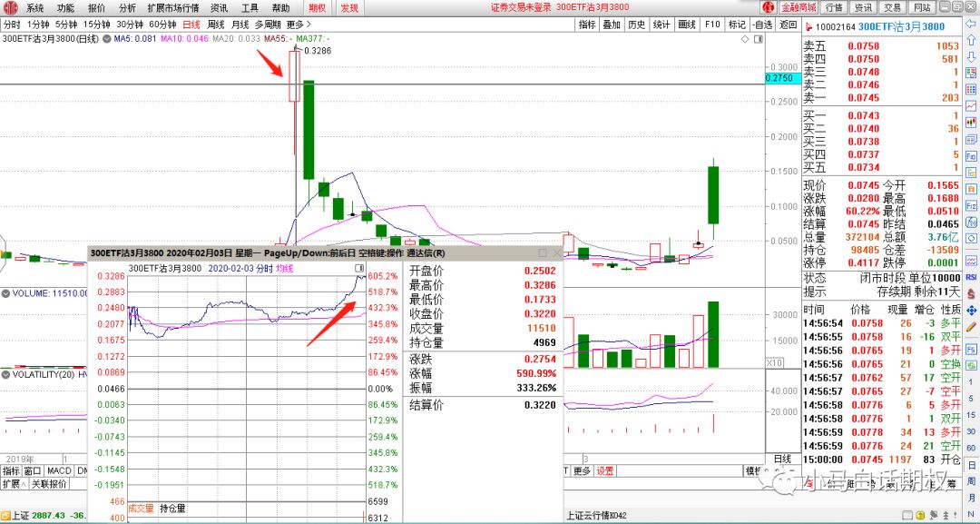
Task: Click the green refresh icon in sidebar
Action: pos(971,365)
